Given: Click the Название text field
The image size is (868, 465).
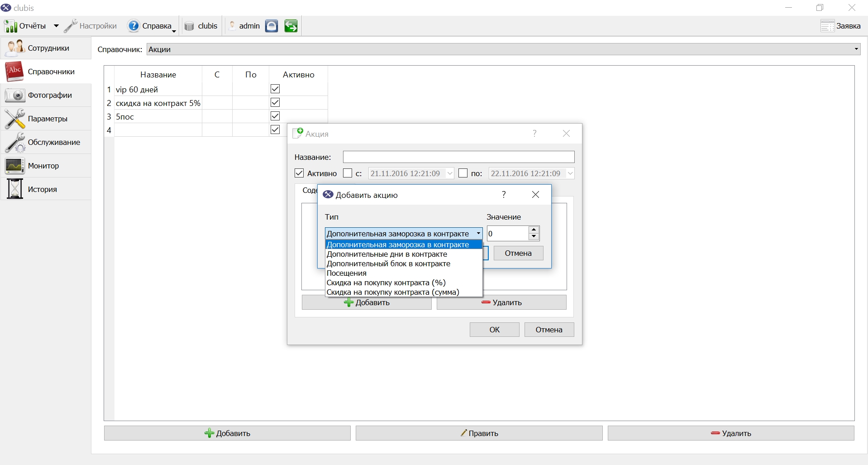Looking at the screenshot, I should (458, 157).
